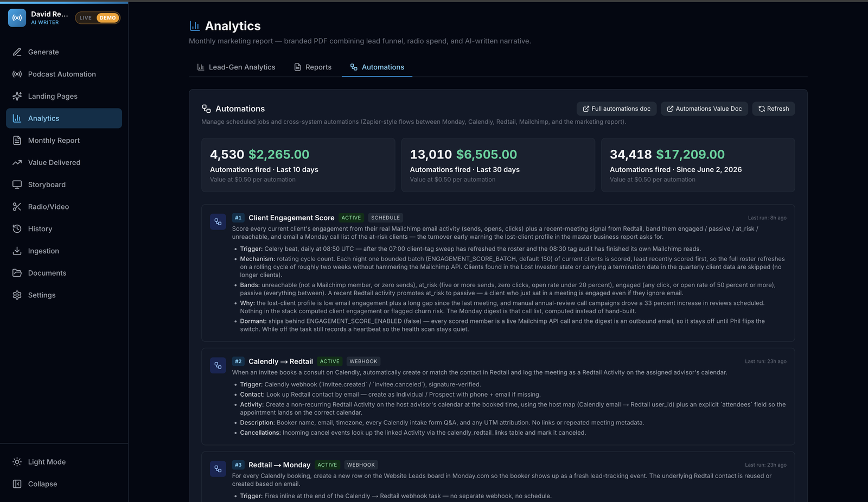
Task: Click the Redtail → Monday automation icon
Action: pos(218,469)
